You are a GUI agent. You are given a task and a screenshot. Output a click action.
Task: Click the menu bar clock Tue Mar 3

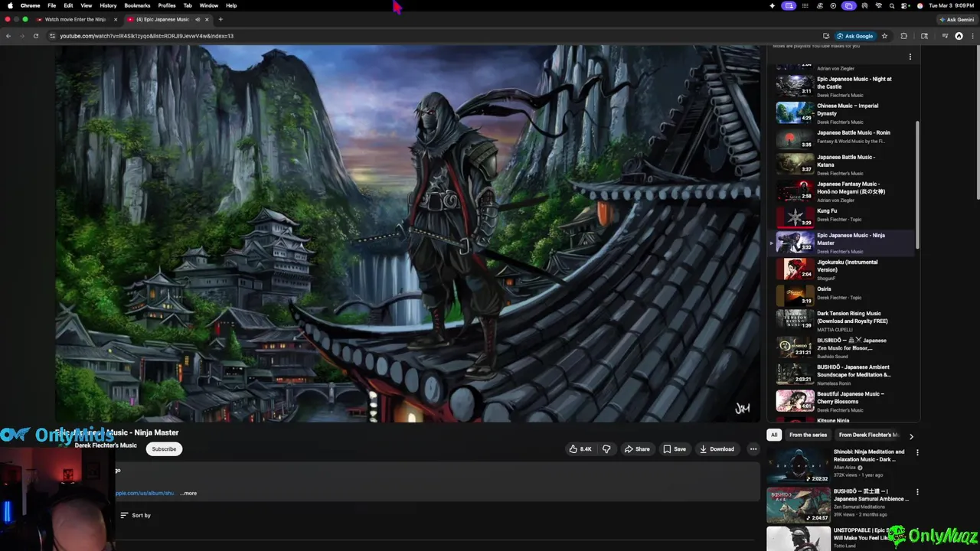point(951,5)
